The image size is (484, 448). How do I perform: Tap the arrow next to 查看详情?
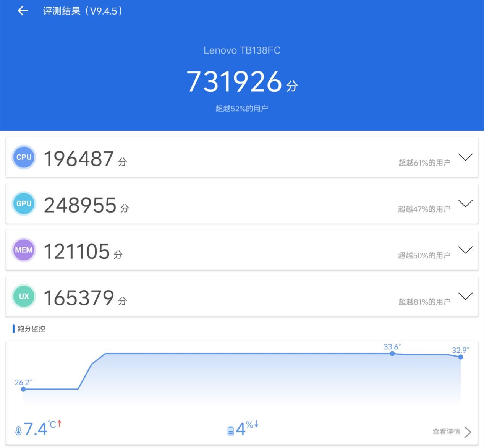tap(468, 432)
